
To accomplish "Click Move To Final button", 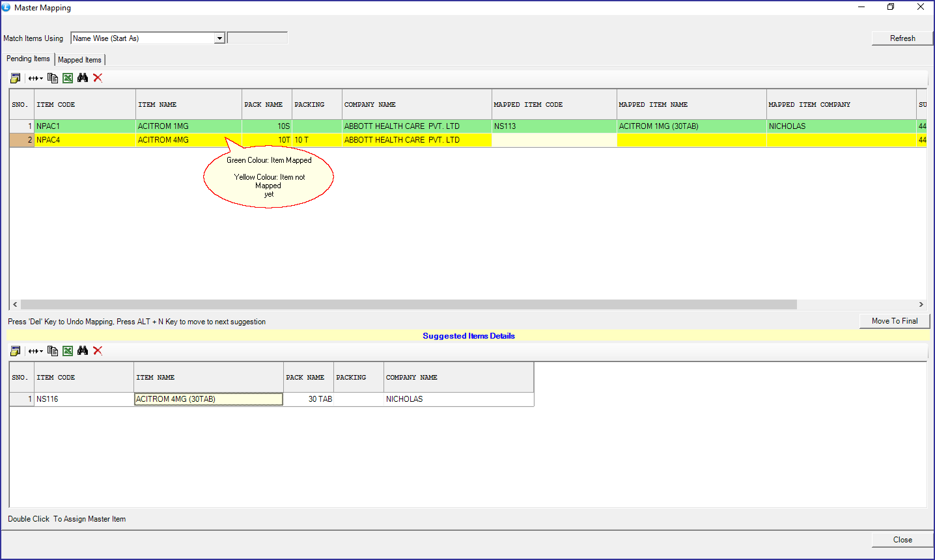I will 895,321.
